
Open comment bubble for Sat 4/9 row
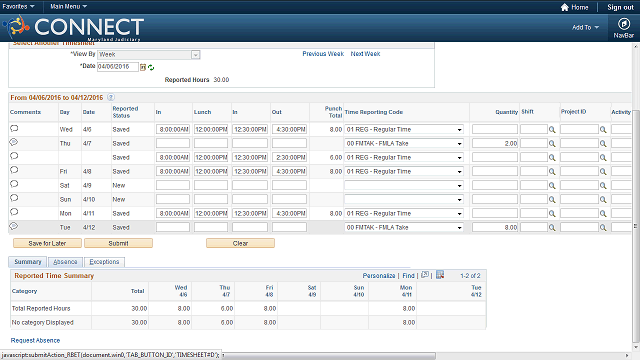[14, 184]
